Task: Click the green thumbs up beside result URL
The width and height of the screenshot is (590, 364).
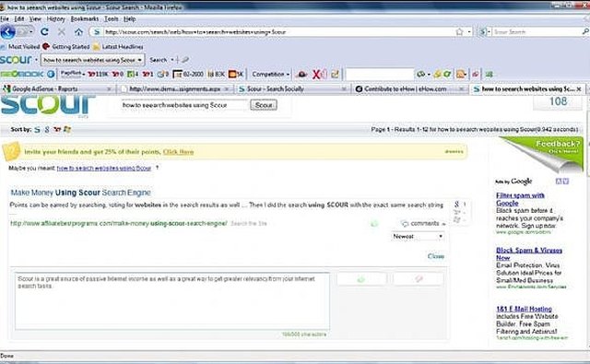Action: (374, 224)
